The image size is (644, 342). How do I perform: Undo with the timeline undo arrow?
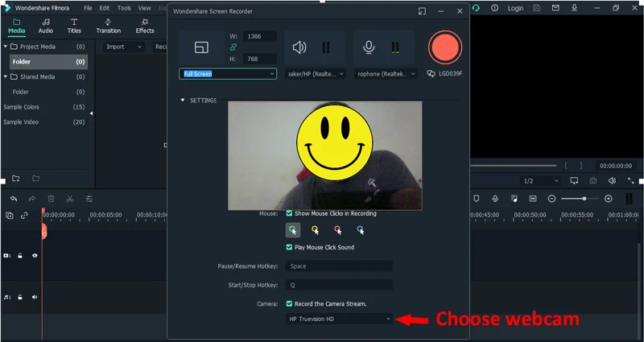(x=14, y=199)
